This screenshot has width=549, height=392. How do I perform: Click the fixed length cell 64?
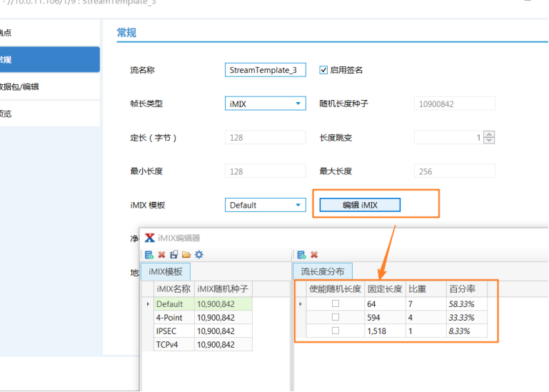tap(385, 304)
